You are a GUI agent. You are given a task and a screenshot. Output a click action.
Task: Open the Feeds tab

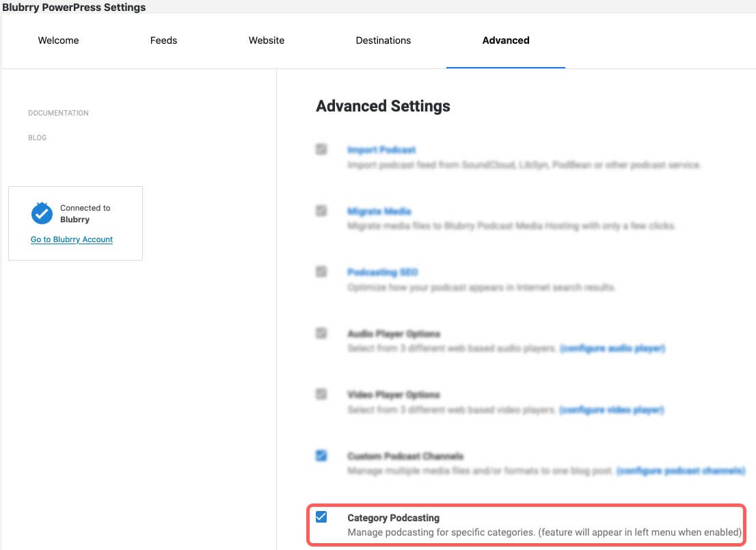(163, 40)
